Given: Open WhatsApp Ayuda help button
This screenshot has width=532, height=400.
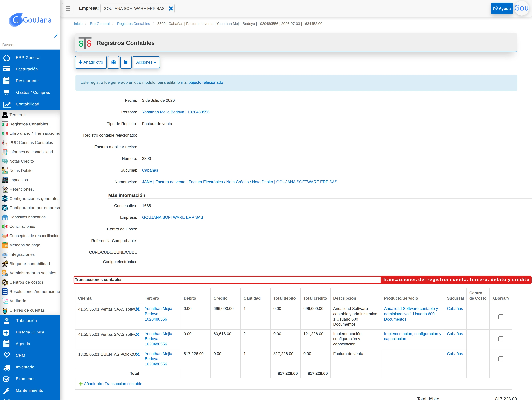Looking at the screenshot, I should (x=502, y=9).
